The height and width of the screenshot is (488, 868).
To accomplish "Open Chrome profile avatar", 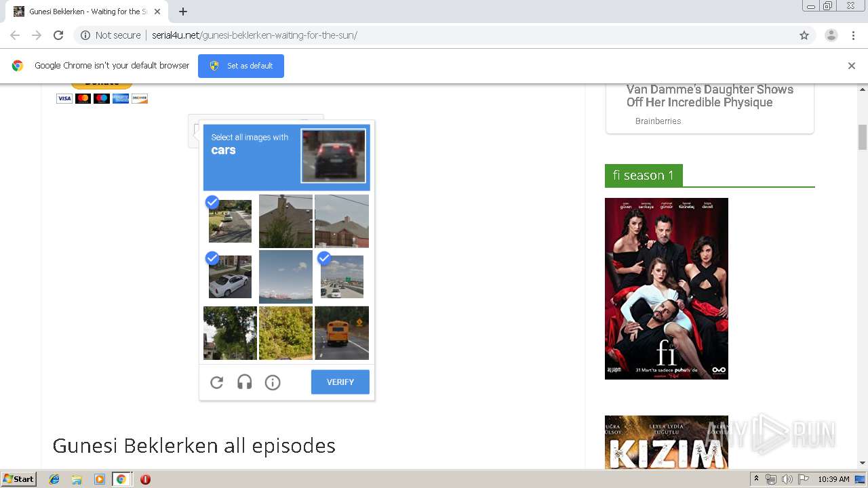I will coord(831,35).
